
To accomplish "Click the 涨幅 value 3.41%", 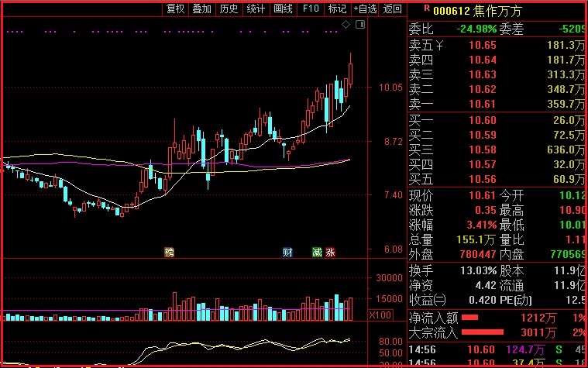I will click(x=482, y=225).
